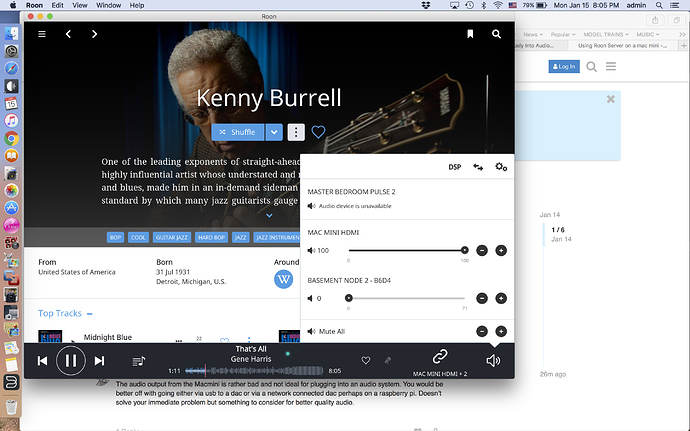The height and width of the screenshot is (431, 690).
Task: Favorite Kenny Burrell with the heart icon
Action: click(x=318, y=132)
